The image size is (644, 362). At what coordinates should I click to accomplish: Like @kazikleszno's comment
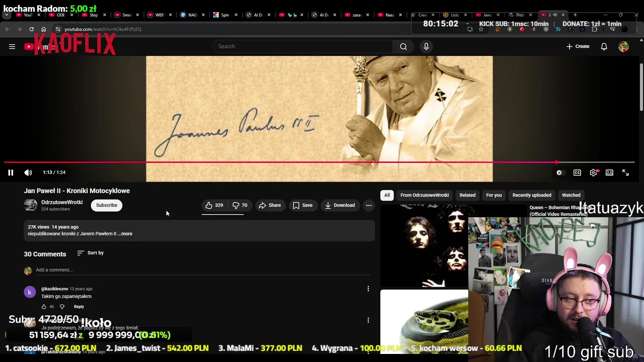coord(44,307)
